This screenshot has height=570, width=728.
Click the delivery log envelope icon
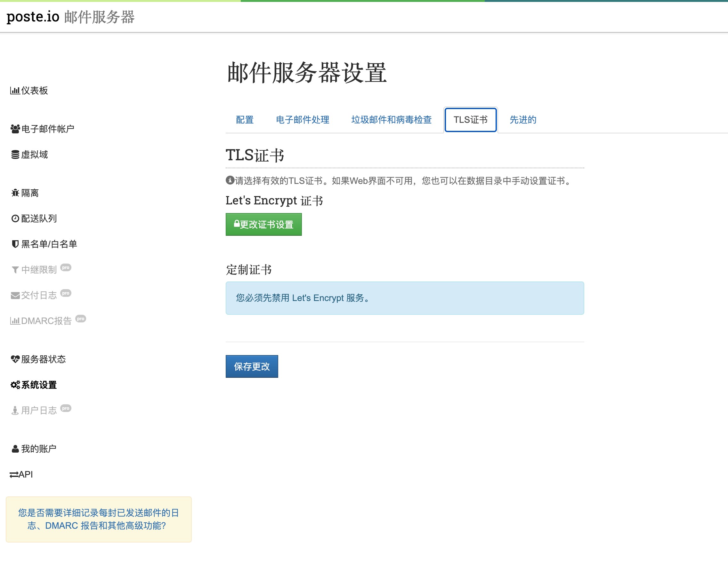pyautogui.click(x=15, y=296)
